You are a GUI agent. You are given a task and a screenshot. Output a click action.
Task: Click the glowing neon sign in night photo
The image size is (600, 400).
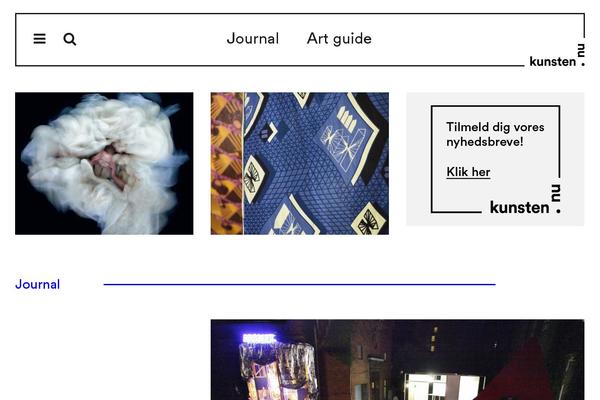(259, 338)
